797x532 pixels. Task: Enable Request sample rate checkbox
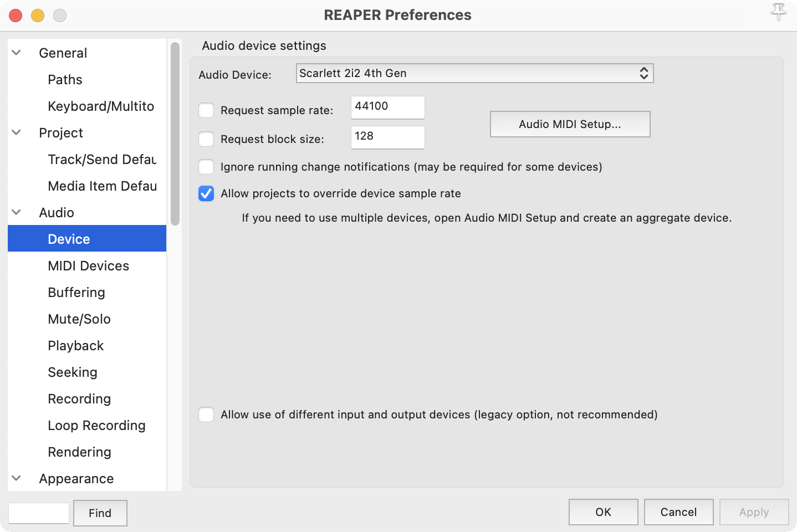[206, 110]
